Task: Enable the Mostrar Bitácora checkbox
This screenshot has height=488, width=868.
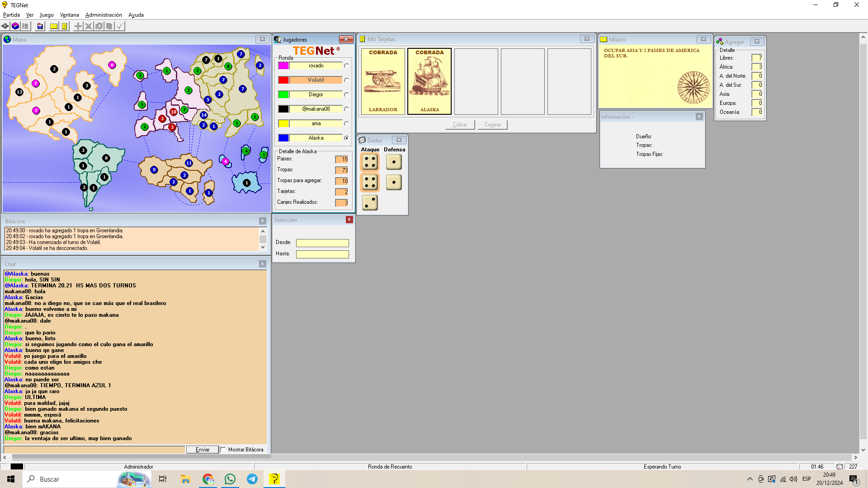Action: (x=223, y=450)
